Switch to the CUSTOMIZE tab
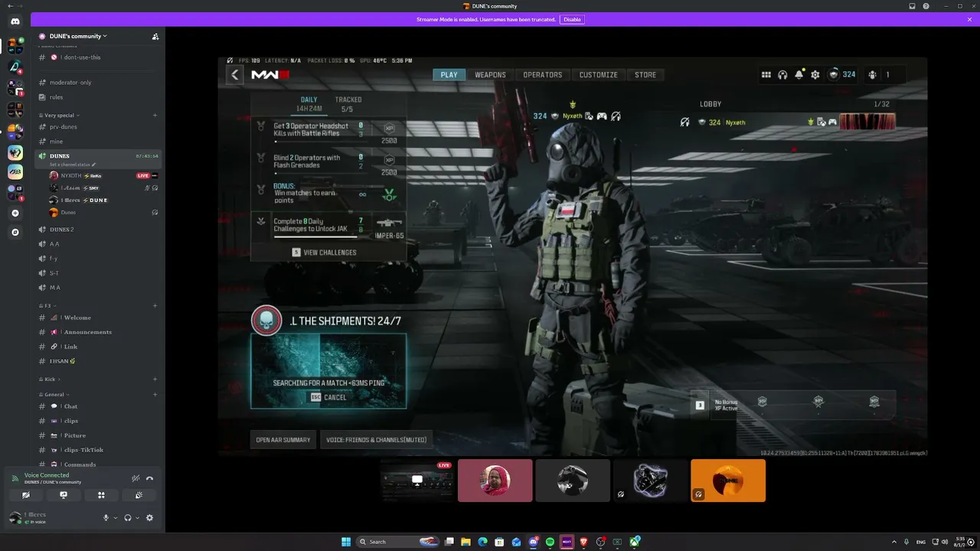This screenshot has height=551, width=980. click(599, 75)
